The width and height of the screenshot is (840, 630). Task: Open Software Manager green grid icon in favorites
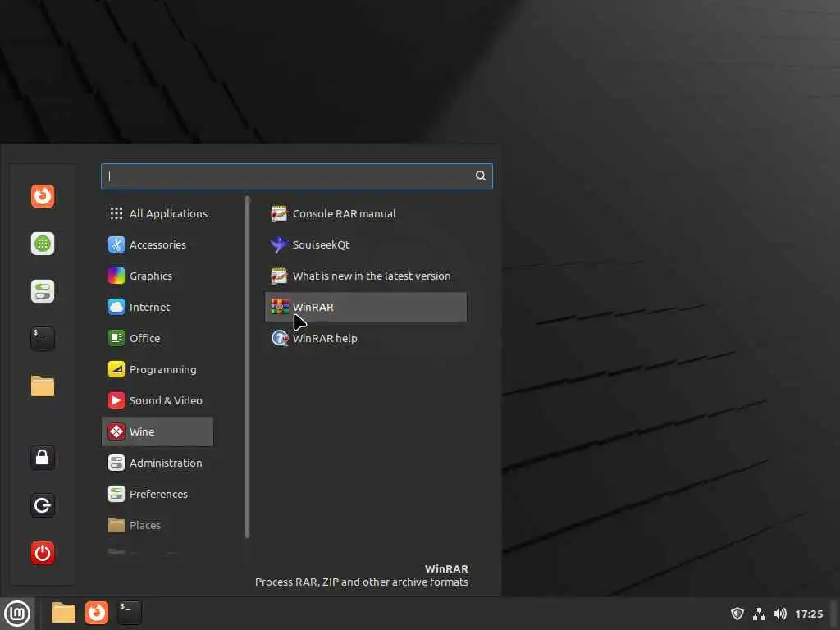tap(43, 244)
